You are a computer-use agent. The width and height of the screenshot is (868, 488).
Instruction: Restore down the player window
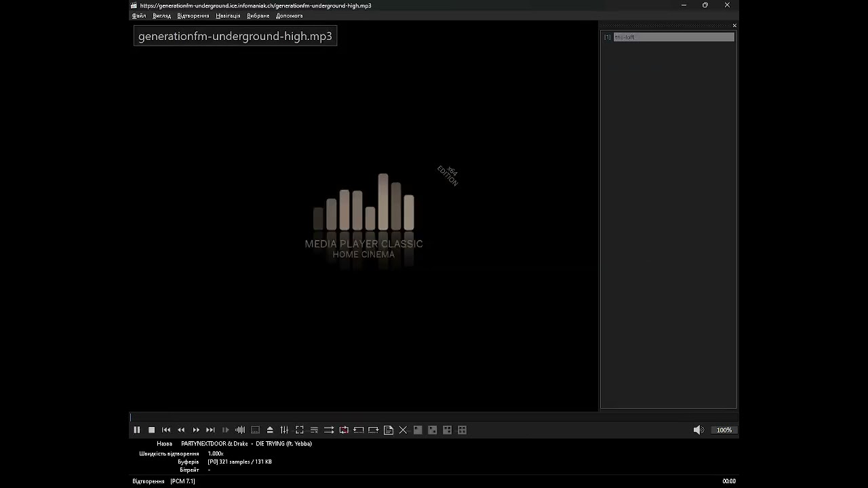[705, 5]
